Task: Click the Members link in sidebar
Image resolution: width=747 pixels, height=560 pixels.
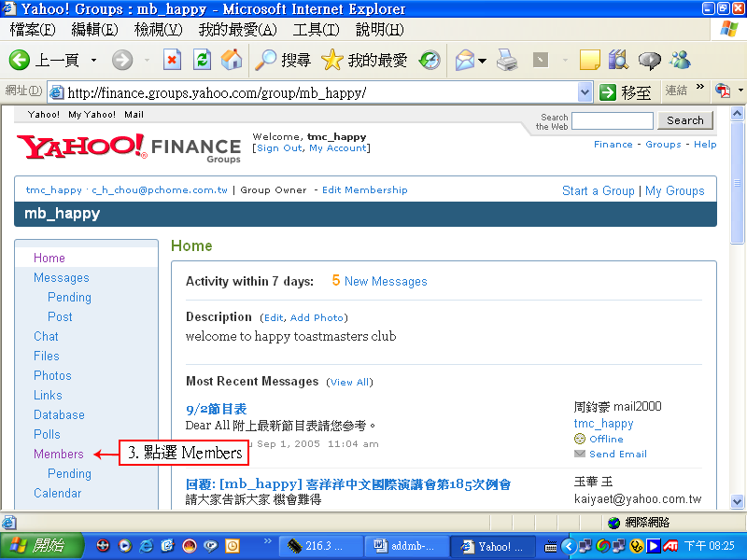Action: [x=59, y=454]
